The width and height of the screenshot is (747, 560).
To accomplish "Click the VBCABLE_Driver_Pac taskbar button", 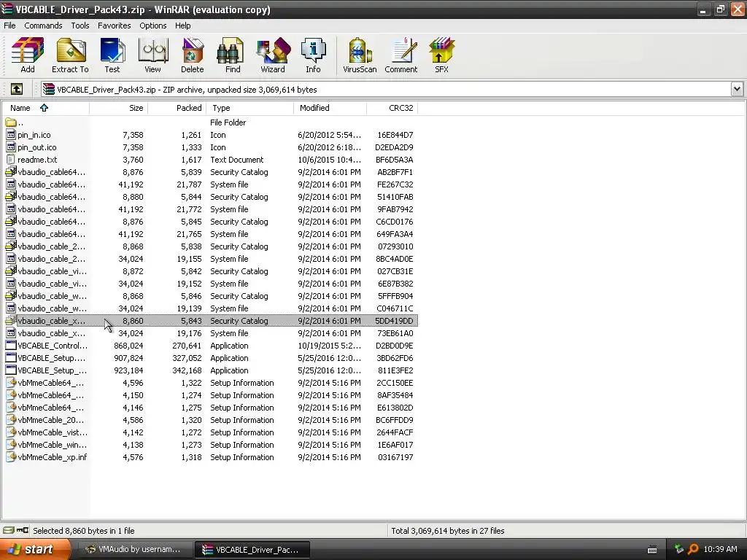I will (x=252, y=550).
